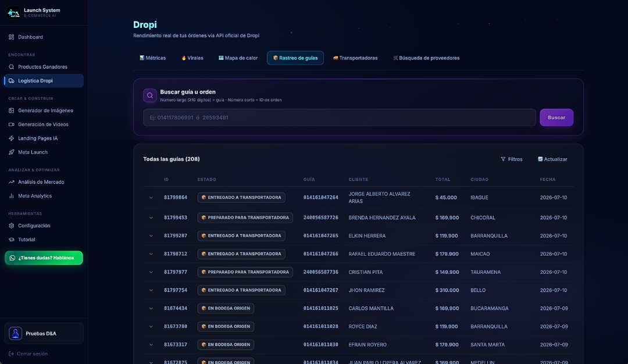Image resolution: width=628 pixels, height=364 pixels.
Task: Click the city TAURAMENA
Action: pos(486,272)
